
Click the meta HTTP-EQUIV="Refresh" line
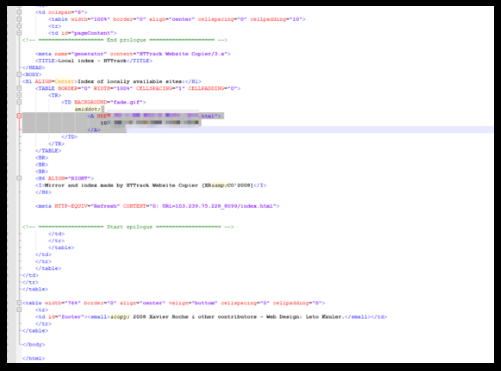pyautogui.click(x=157, y=206)
